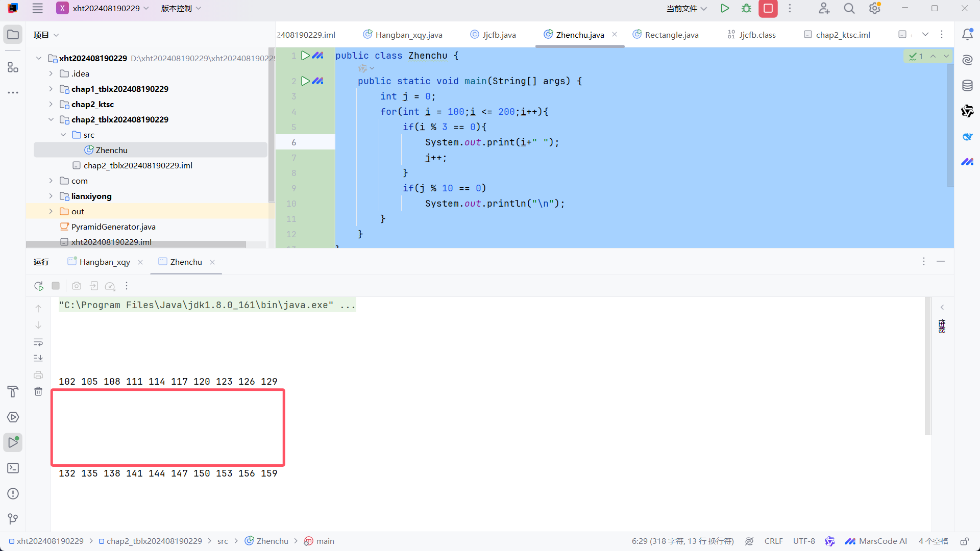The height and width of the screenshot is (551, 980).
Task: Toggle soft-wrap in the console
Action: (x=38, y=342)
